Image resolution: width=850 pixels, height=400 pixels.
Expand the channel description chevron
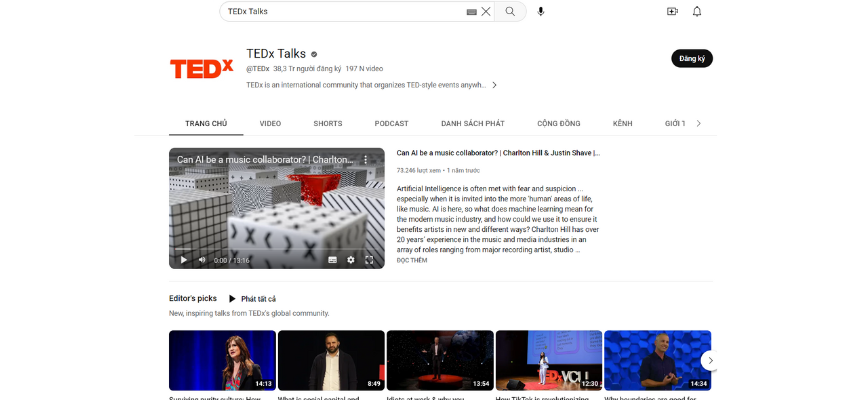[494, 85]
